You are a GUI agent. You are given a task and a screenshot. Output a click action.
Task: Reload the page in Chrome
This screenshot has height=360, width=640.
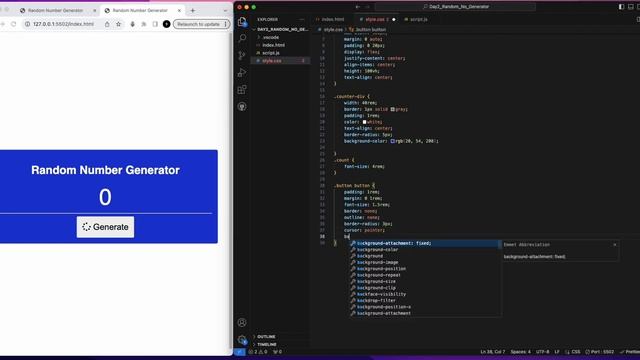point(13,24)
